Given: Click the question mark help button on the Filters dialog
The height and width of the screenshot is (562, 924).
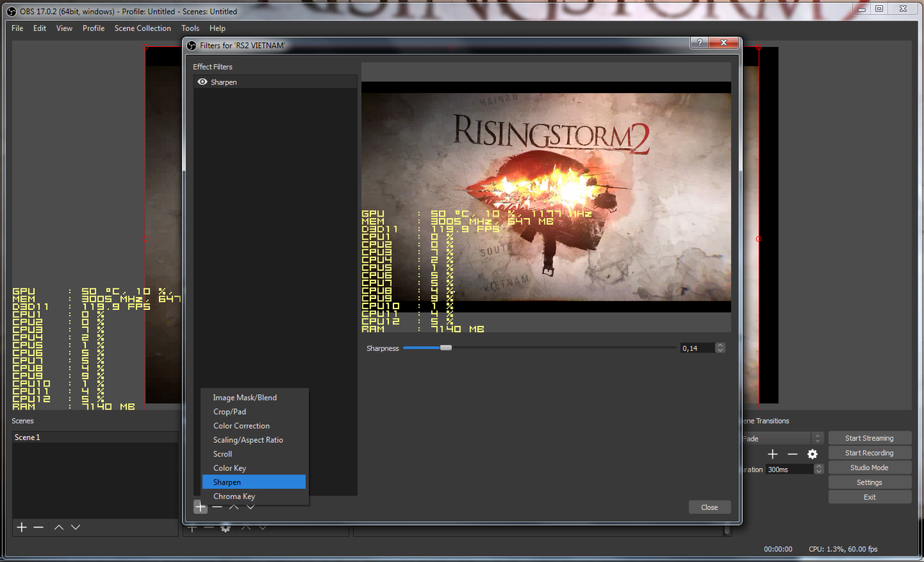Looking at the screenshot, I should (x=699, y=43).
